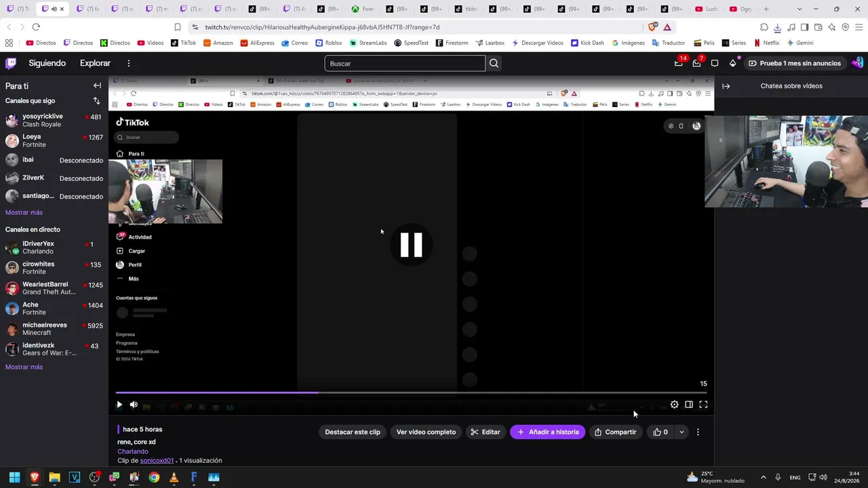
Task: Mute the clip volume
Action: pyautogui.click(x=134, y=405)
